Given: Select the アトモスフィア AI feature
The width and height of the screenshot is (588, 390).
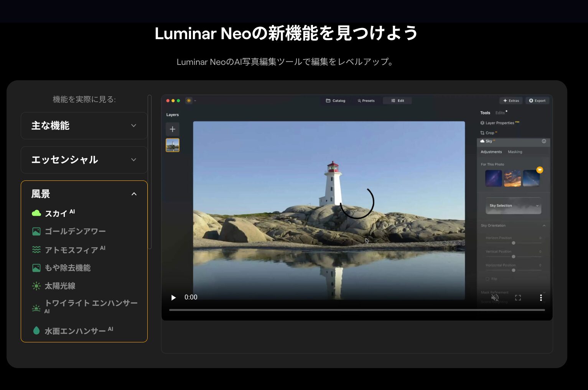Looking at the screenshot, I should point(69,250).
